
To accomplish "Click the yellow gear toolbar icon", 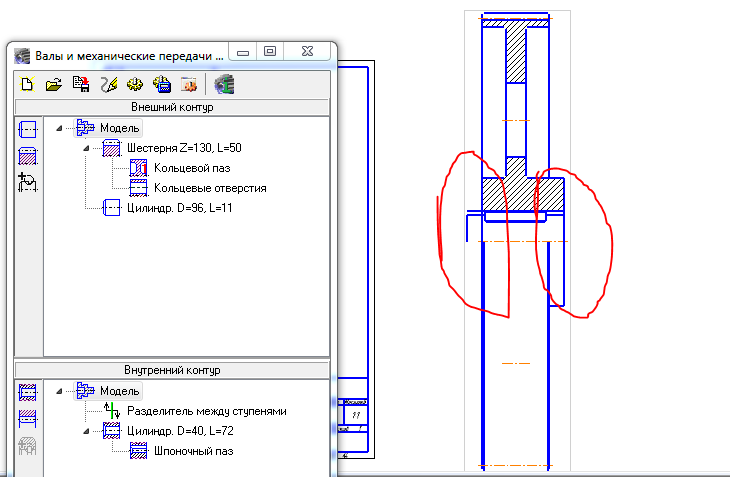I will click(135, 84).
